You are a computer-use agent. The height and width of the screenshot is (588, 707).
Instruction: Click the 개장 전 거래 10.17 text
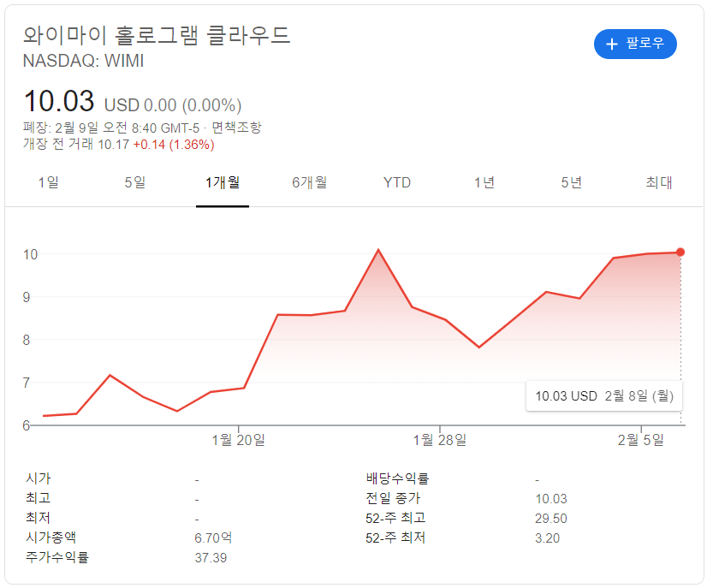tap(76, 145)
